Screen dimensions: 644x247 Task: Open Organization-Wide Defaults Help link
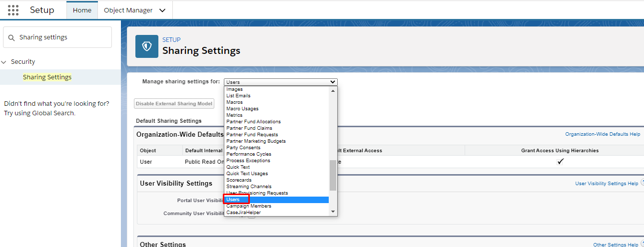point(603,134)
